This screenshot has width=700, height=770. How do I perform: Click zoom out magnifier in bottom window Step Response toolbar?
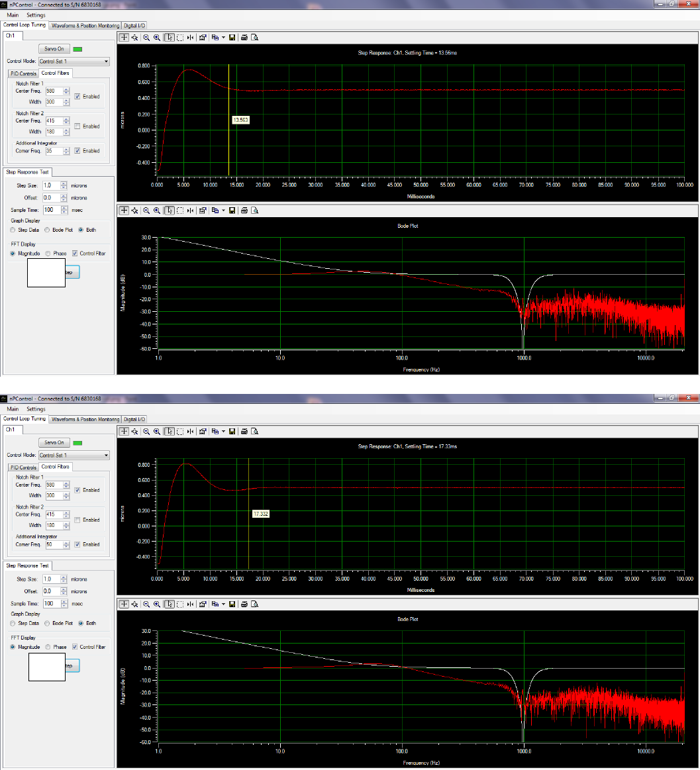(146, 431)
